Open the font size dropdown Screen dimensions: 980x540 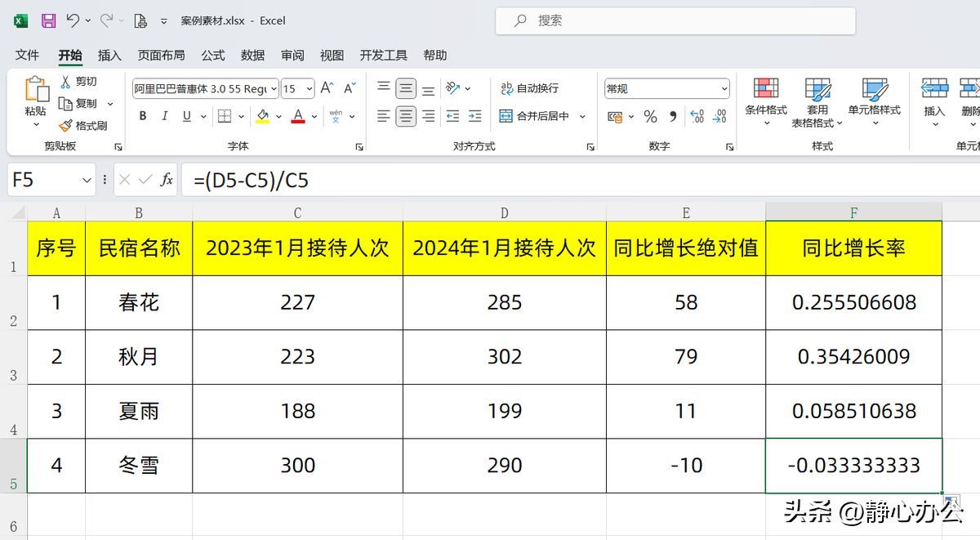(310, 87)
